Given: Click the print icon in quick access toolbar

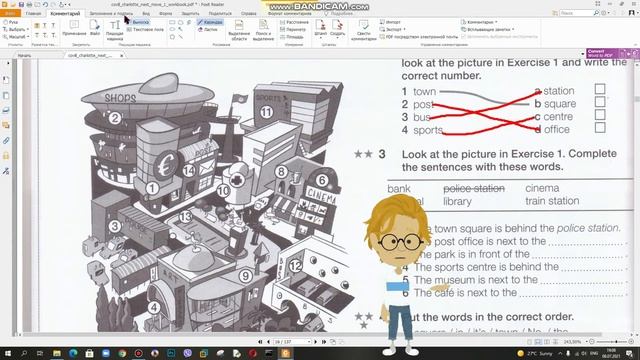Looking at the screenshot, I should click(29, 4).
